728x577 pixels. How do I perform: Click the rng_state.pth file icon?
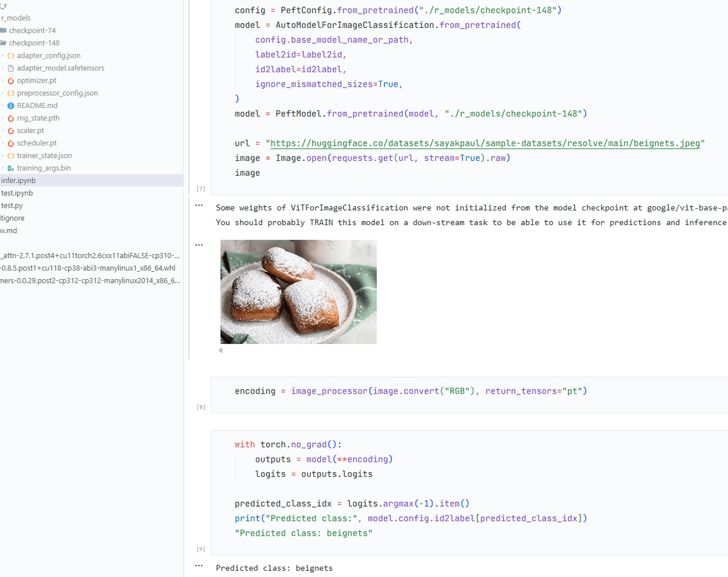coord(11,118)
